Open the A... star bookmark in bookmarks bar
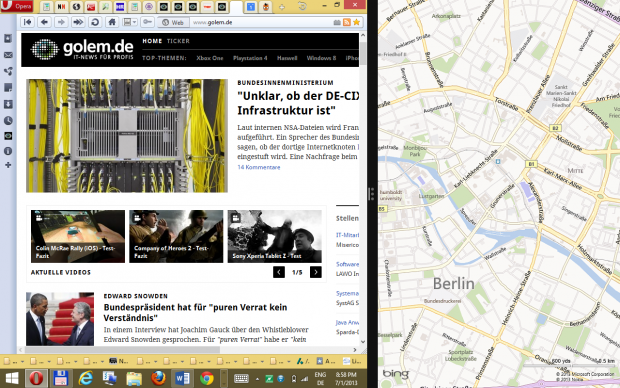Image resolution: width=620 pixels, height=388 pixels. [x=326, y=361]
